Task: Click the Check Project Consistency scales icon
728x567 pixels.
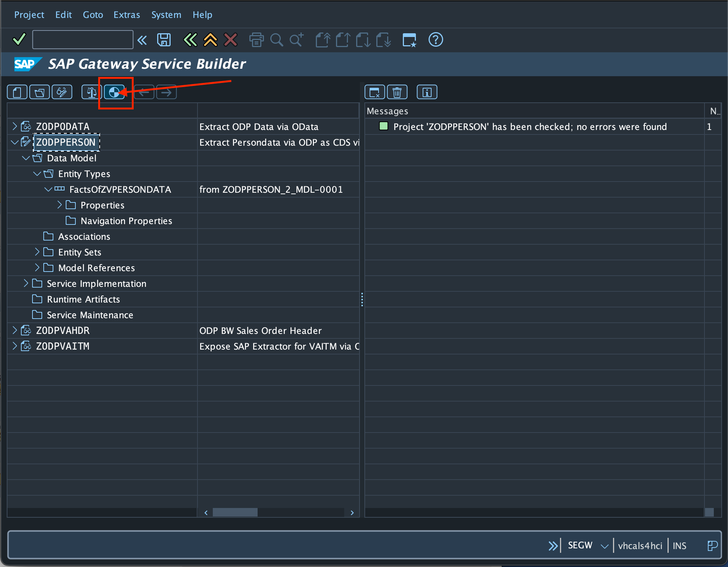Action: click(x=91, y=92)
